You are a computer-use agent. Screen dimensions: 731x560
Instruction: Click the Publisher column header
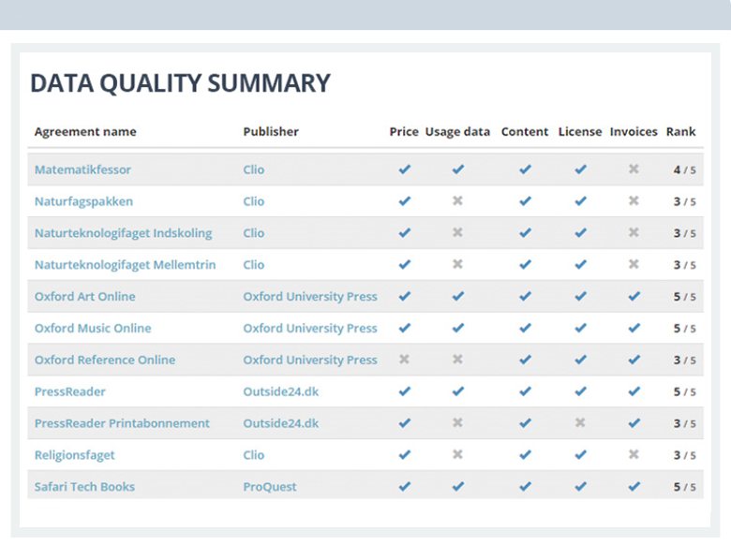point(271,132)
